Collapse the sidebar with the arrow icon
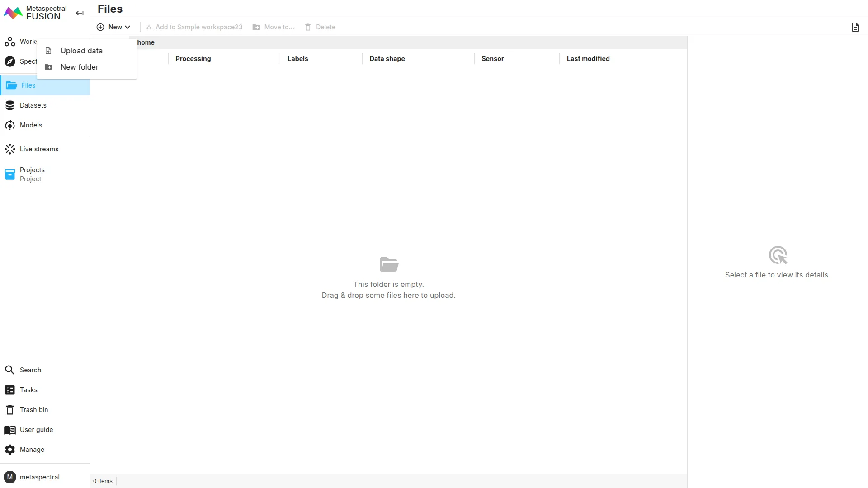This screenshot has height=488, width=868. pyautogui.click(x=80, y=13)
